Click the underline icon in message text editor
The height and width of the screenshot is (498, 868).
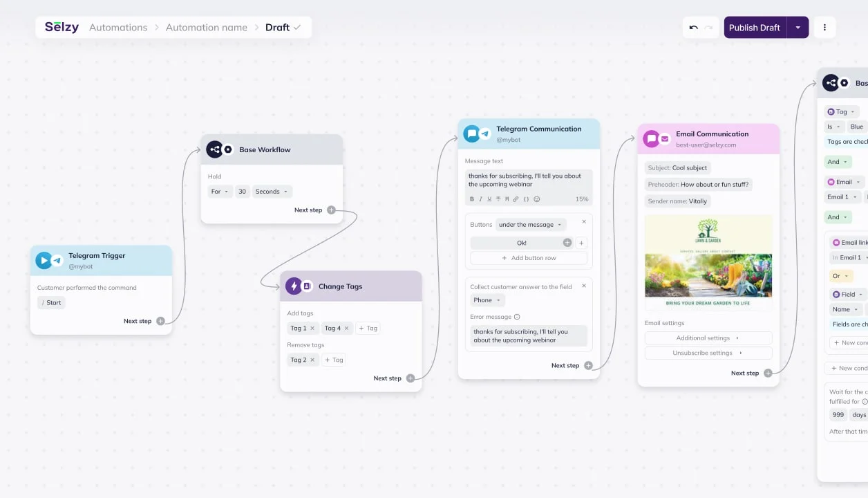(x=489, y=199)
